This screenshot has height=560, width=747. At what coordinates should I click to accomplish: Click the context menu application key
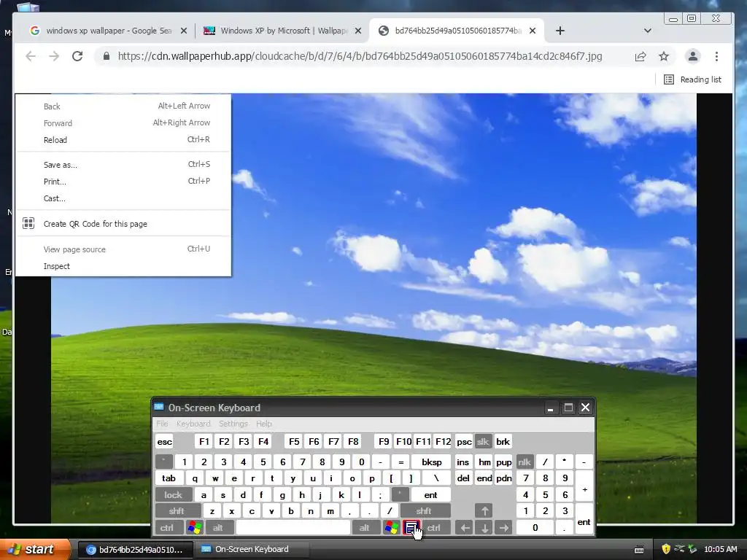411,528
